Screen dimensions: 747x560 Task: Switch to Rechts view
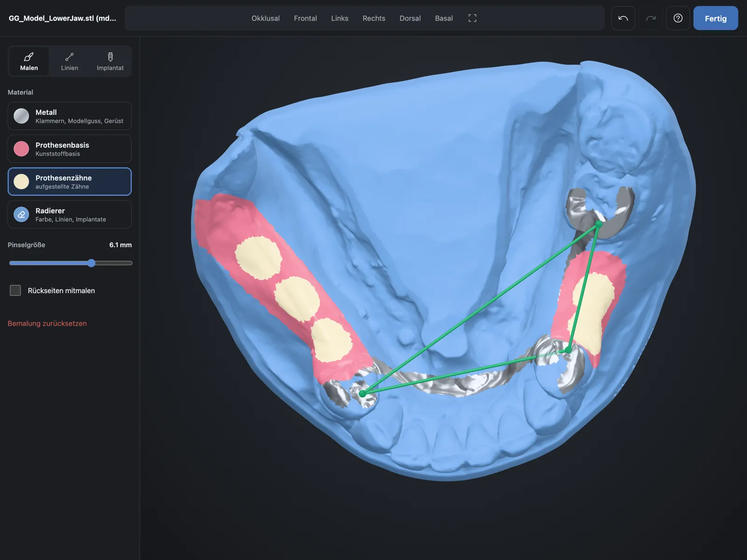pos(374,18)
